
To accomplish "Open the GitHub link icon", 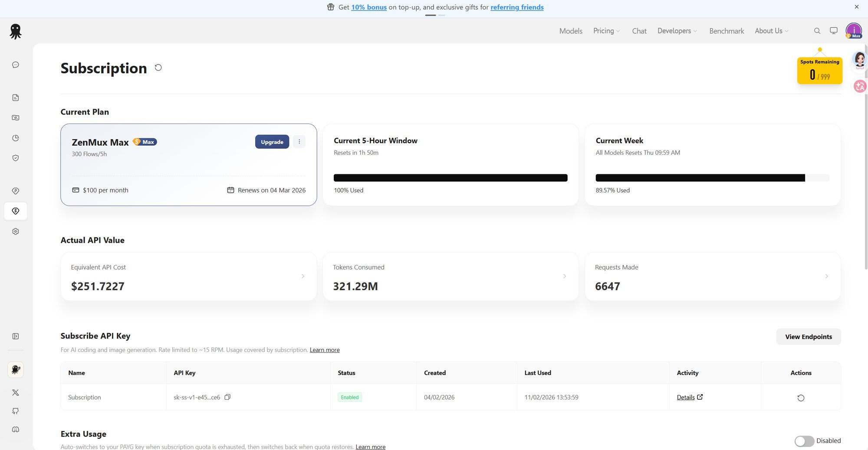I will point(16,411).
